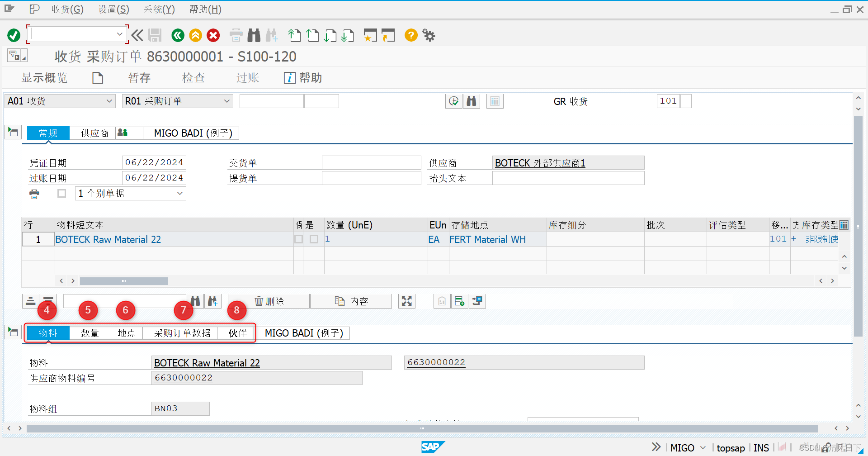Click the 检查 check button

coord(193,78)
